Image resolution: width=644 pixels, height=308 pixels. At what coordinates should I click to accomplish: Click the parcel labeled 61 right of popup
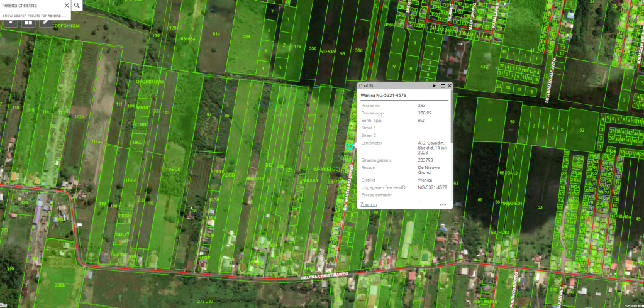click(489, 119)
